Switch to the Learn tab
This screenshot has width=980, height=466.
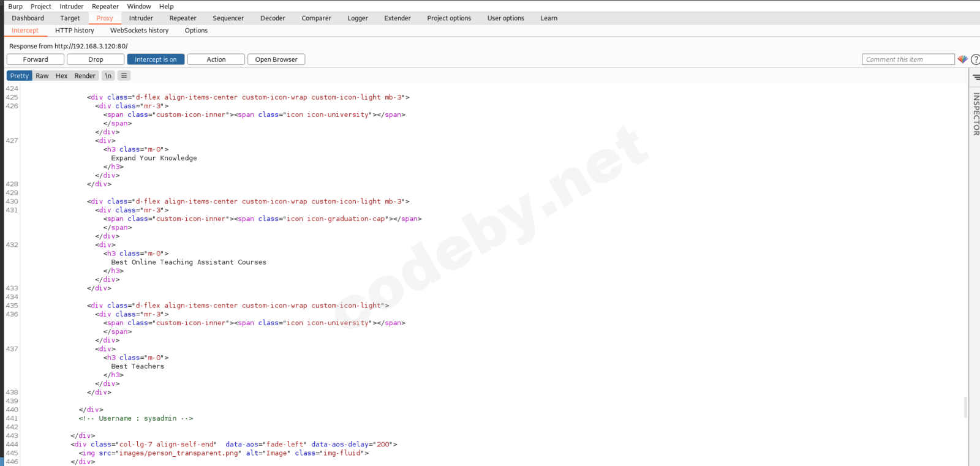(x=549, y=18)
